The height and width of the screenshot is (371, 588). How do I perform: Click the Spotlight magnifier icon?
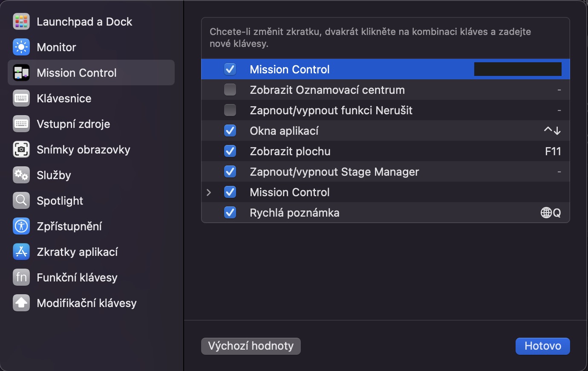pyautogui.click(x=21, y=201)
